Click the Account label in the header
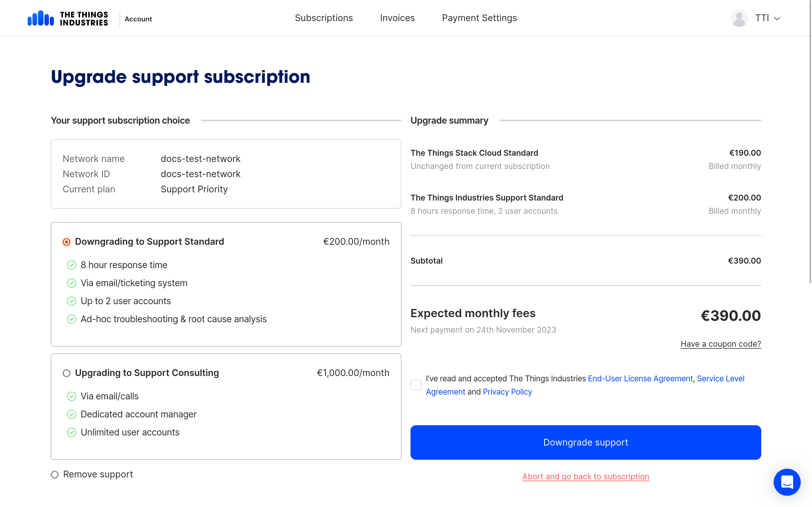 click(138, 19)
